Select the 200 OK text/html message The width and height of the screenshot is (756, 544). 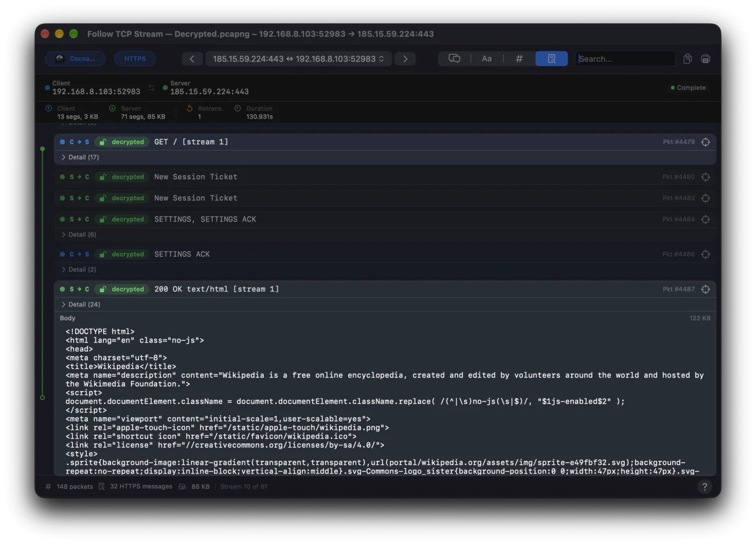point(385,289)
